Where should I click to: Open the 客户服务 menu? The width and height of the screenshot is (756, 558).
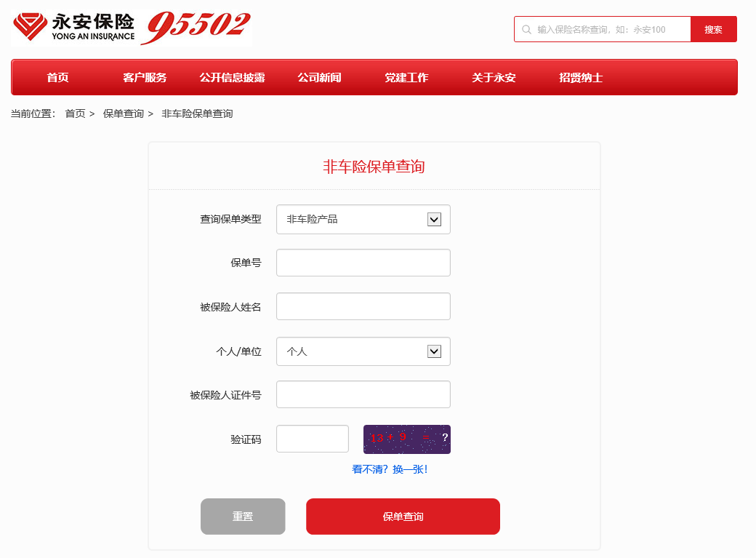pyautogui.click(x=145, y=78)
